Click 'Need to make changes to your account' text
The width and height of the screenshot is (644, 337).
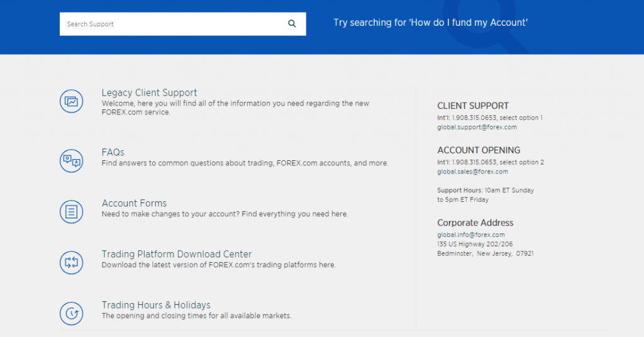click(x=225, y=214)
